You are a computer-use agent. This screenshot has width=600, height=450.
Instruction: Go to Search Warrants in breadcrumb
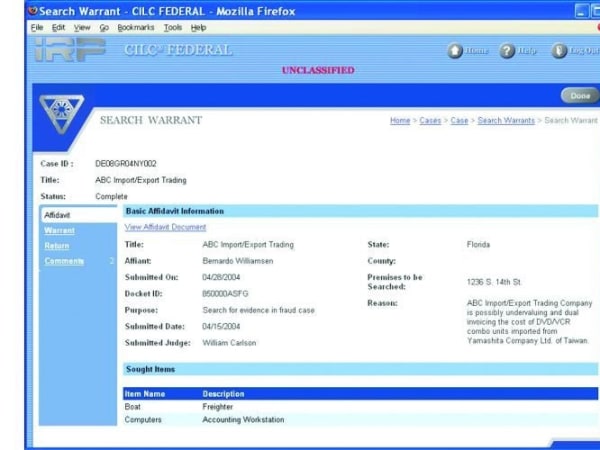505,121
